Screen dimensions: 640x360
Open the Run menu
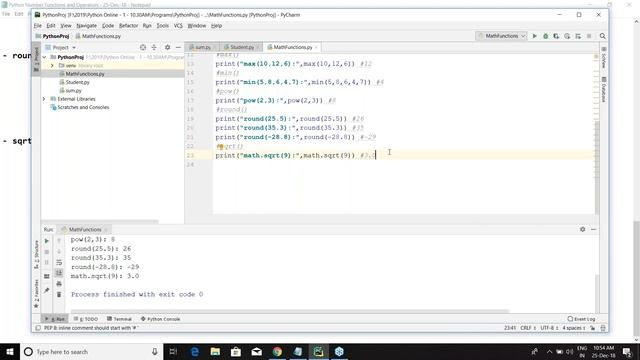pyautogui.click(x=147, y=25)
